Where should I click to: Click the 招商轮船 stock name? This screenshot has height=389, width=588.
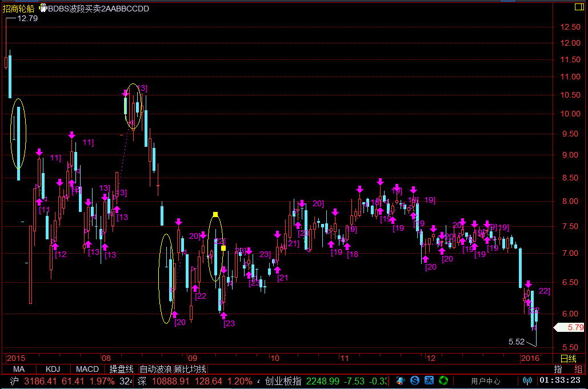18,9
